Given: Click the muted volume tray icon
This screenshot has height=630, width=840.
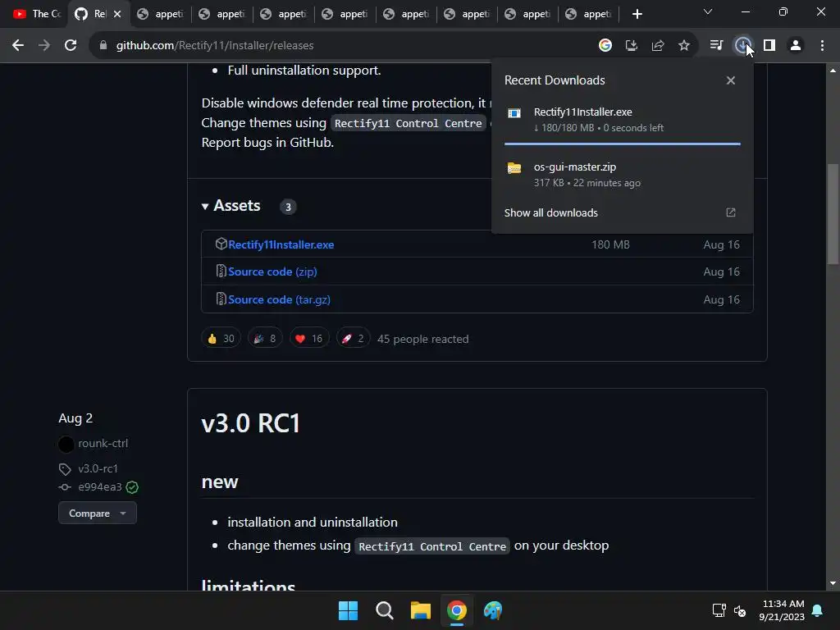Looking at the screenshot, I should (x=740, y=610).
